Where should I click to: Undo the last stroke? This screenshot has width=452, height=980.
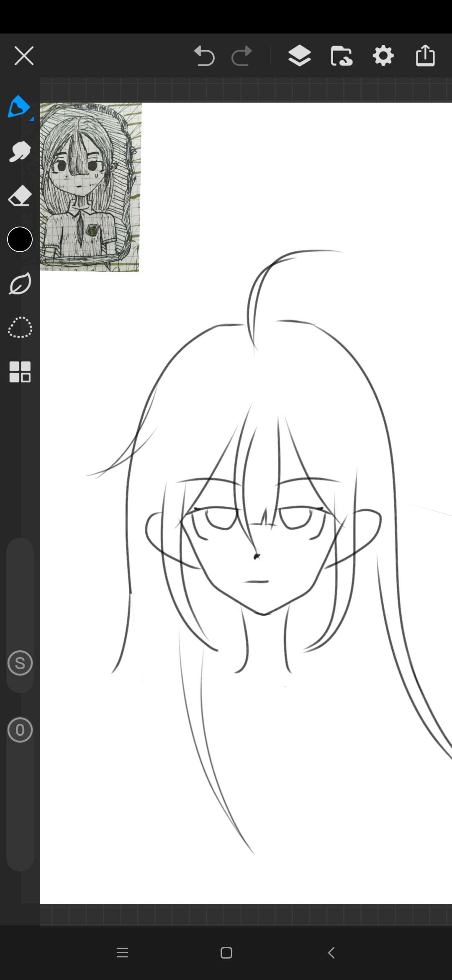(204, 56)
